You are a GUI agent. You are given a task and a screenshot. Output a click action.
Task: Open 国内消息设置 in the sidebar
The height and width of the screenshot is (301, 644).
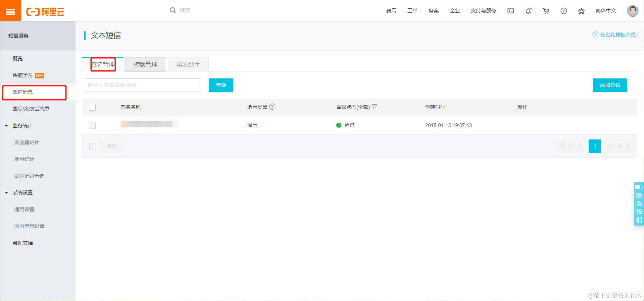(x=29, y=226)
